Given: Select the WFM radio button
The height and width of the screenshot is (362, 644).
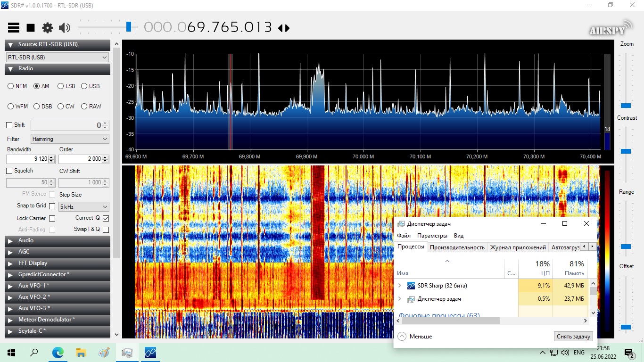Looking at the screenshot, I should coord(11,107).
